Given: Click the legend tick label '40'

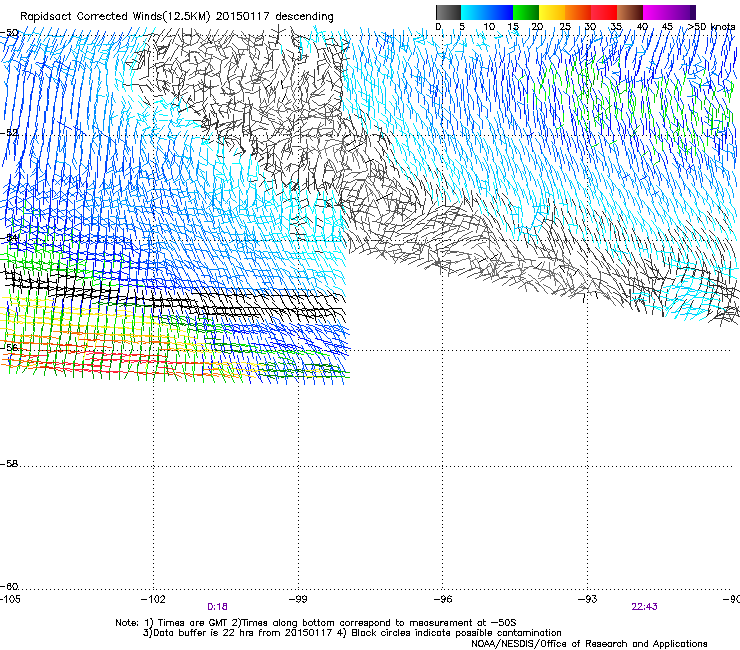Looking at the screenshot, I should 642,27.
